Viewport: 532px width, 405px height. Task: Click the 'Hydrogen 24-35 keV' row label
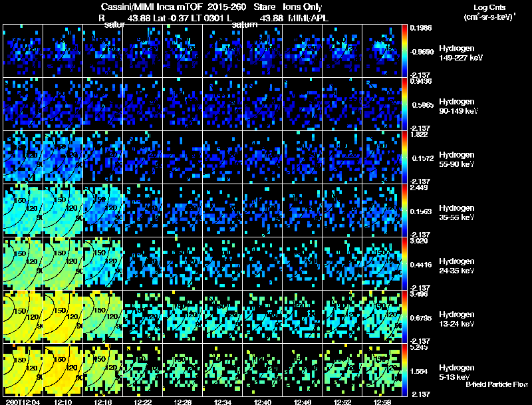pos(457,266)
